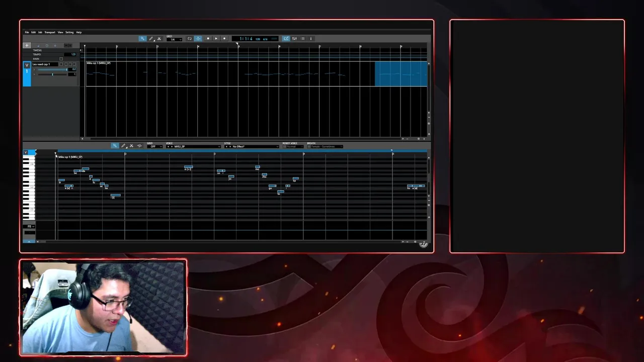The image size is (644, 362).
Task: Select the highlighted blue part on the track
Action: pyautogui.click(x=401, y=74)
